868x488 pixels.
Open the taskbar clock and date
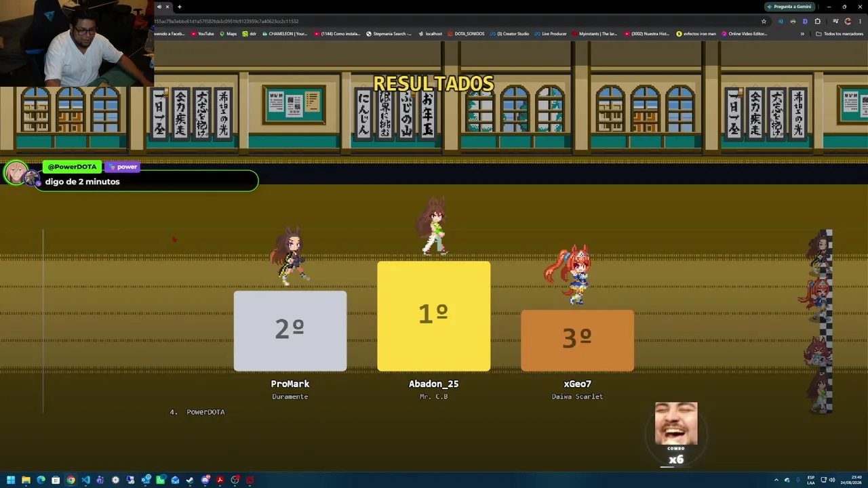click(x=850, y=481)
